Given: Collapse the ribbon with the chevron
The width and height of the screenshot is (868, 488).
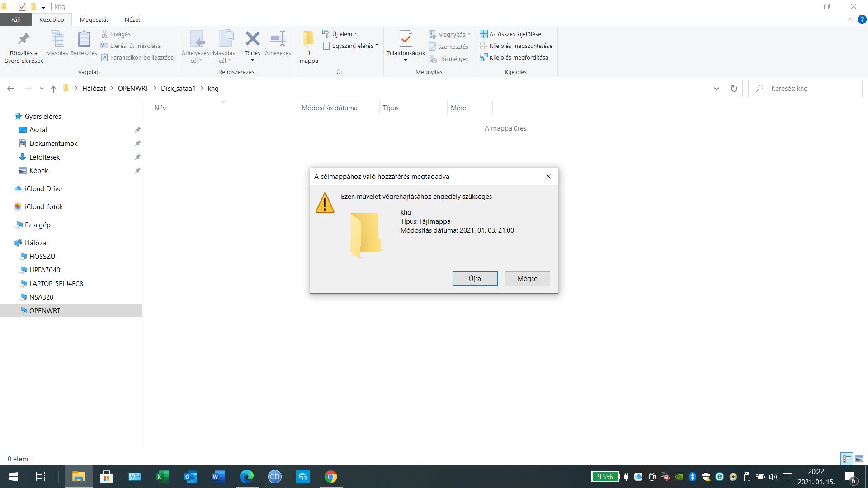Looking at the screenshot, I should pyautogui.click(x=850, y=19).
